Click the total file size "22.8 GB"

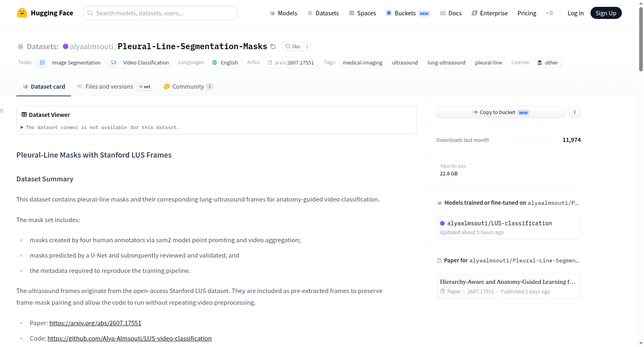pyautogui.click(x=449, y=174)
